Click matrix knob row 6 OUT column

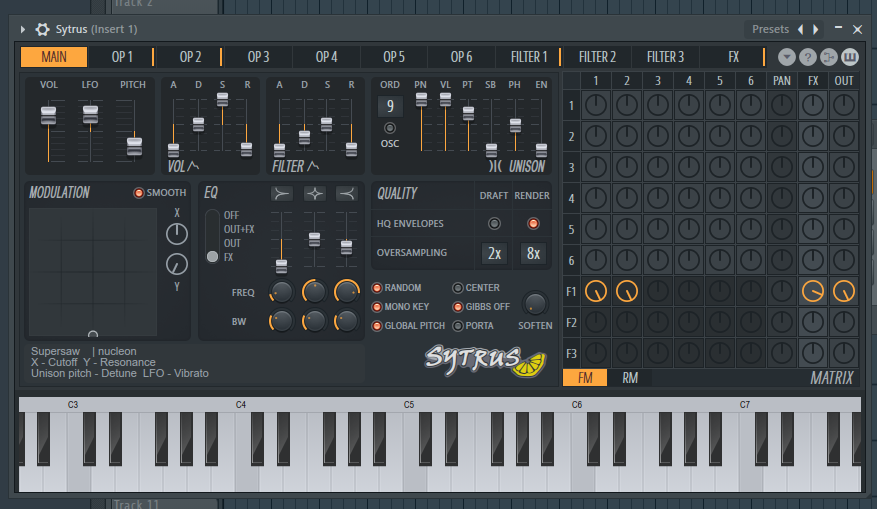(x=843, y=260)
